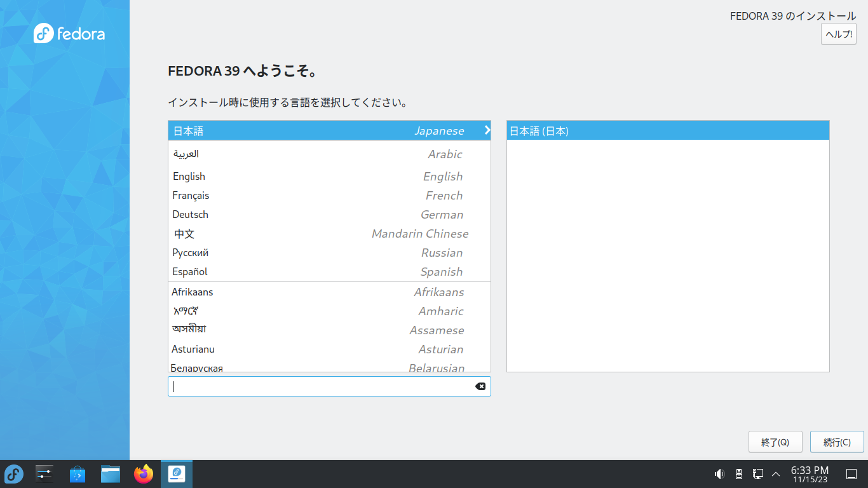The height and width of the screenshot is (488, 868).
Task: Launch the Discover software store icon
Action: (78, 474)
